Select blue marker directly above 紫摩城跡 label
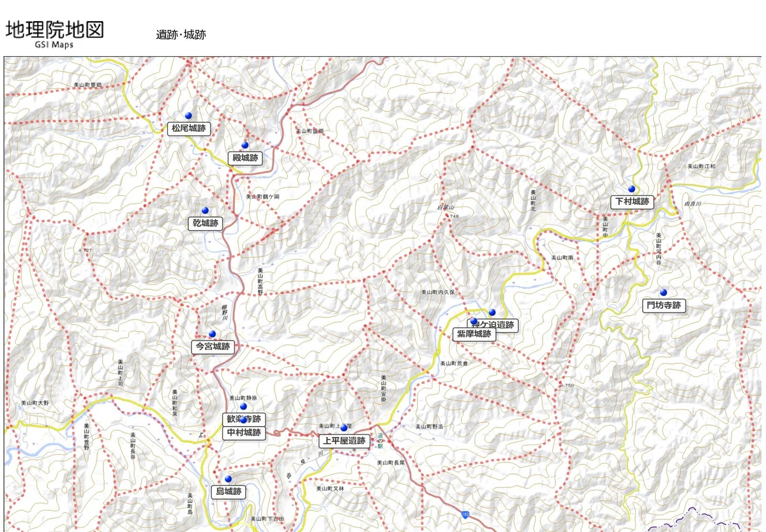The width and height of the screenshot is (766, 532). [x=474, y=321]
